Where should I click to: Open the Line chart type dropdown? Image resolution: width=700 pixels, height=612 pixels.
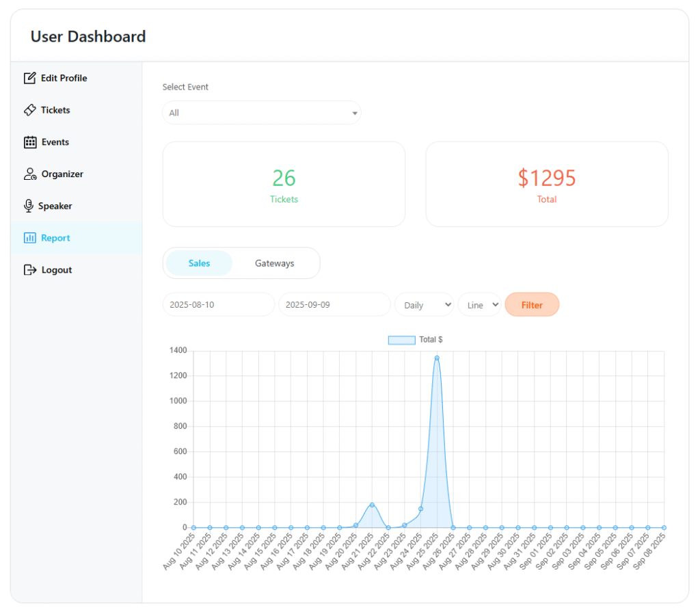pyautogui.click(x=479, y=304)
